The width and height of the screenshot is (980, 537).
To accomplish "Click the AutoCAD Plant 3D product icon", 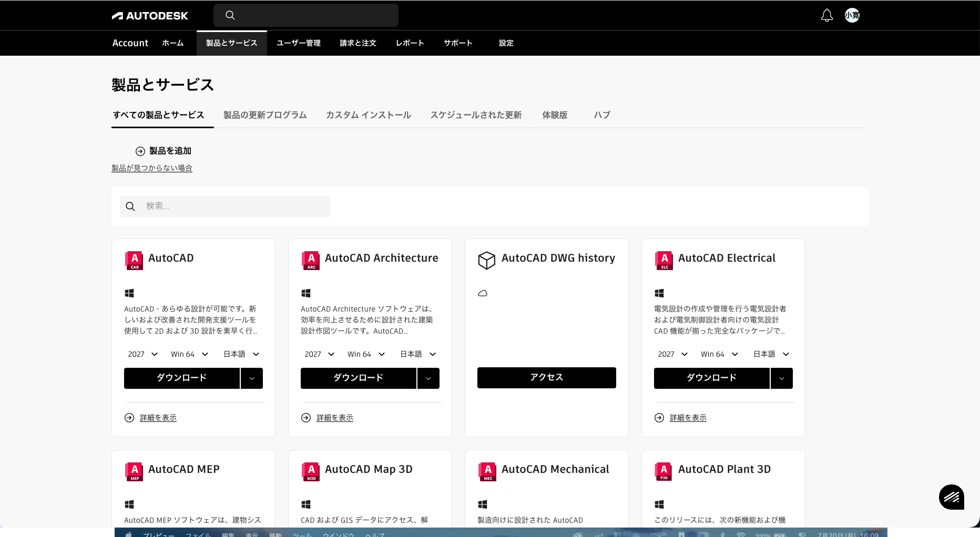I will point(664,472).
